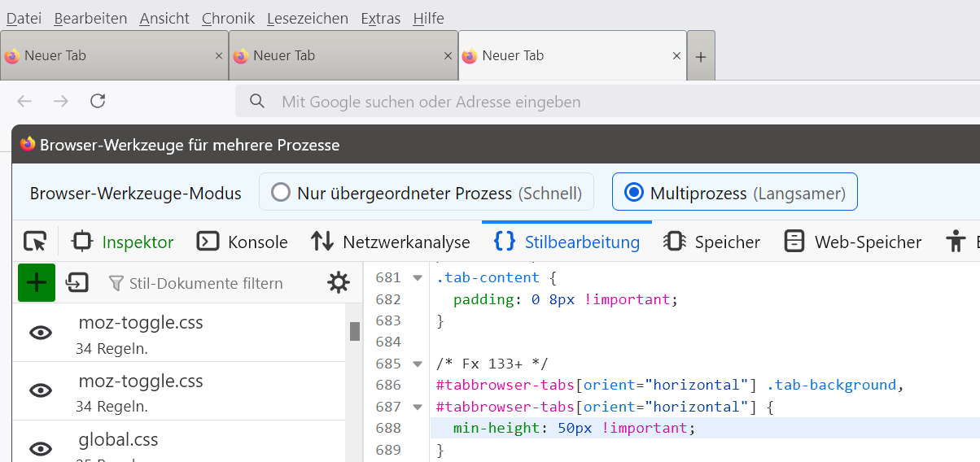The image size is (980, 462).
Task: Click the Stil-Dokumente filtern input field
Action: point(206,283)
